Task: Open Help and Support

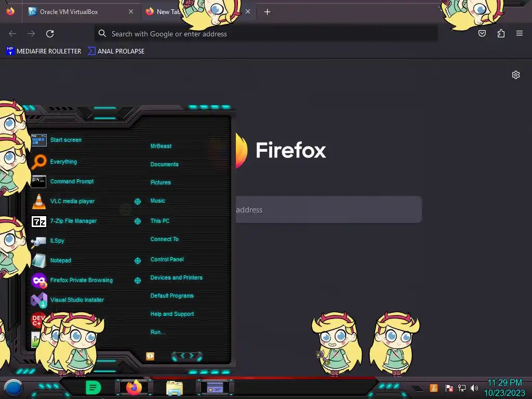Action: click(x=172, y=314)
